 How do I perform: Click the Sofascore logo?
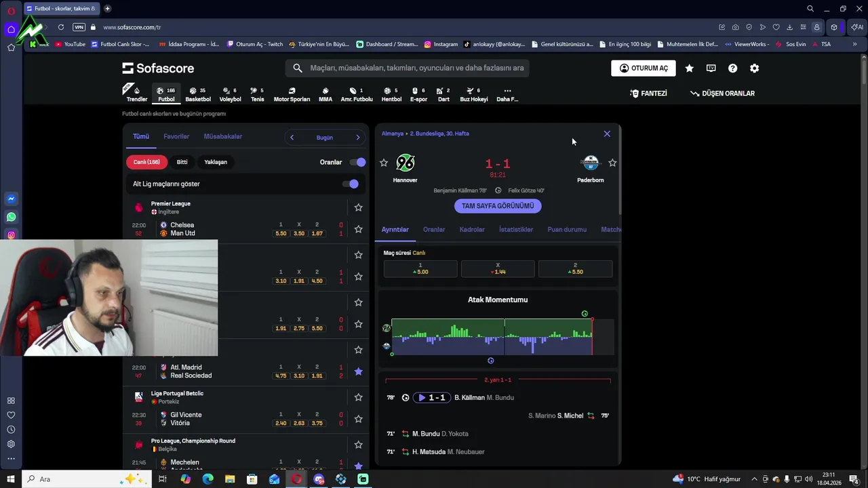point(158,68)
